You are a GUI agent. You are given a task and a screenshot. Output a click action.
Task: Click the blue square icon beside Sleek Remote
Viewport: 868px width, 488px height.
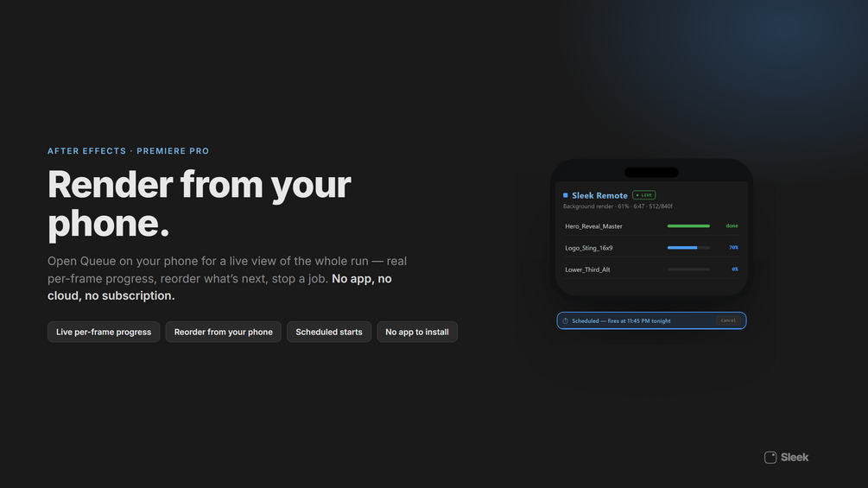[565, 195]
